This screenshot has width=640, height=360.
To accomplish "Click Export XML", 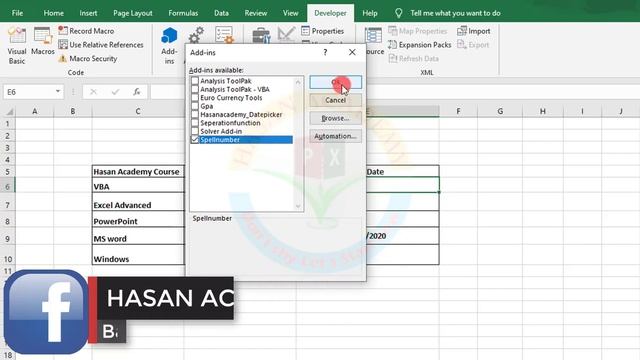I will [x=473, y=45].
